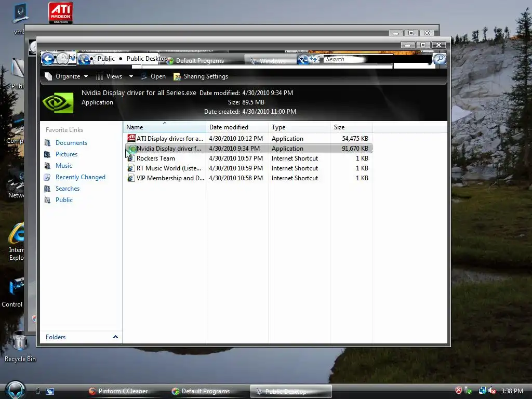Click the Documents icon in Favorite Links
The image size is (532, 399).
47,143
